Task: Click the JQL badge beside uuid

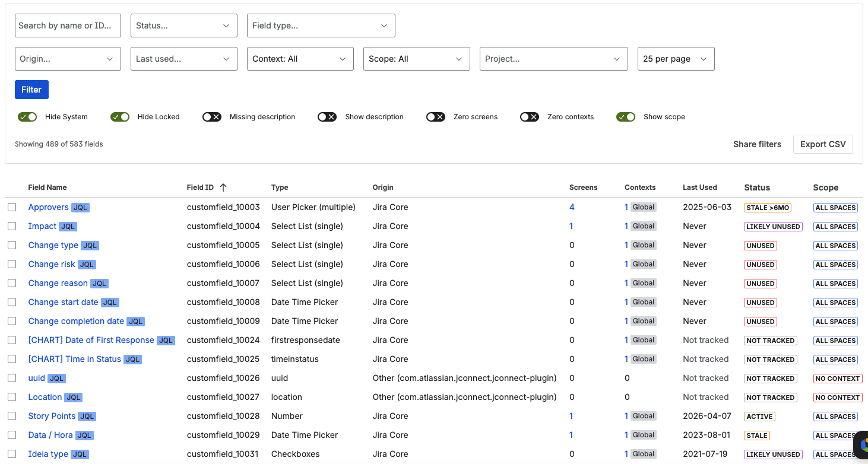Action: [57, 379]
